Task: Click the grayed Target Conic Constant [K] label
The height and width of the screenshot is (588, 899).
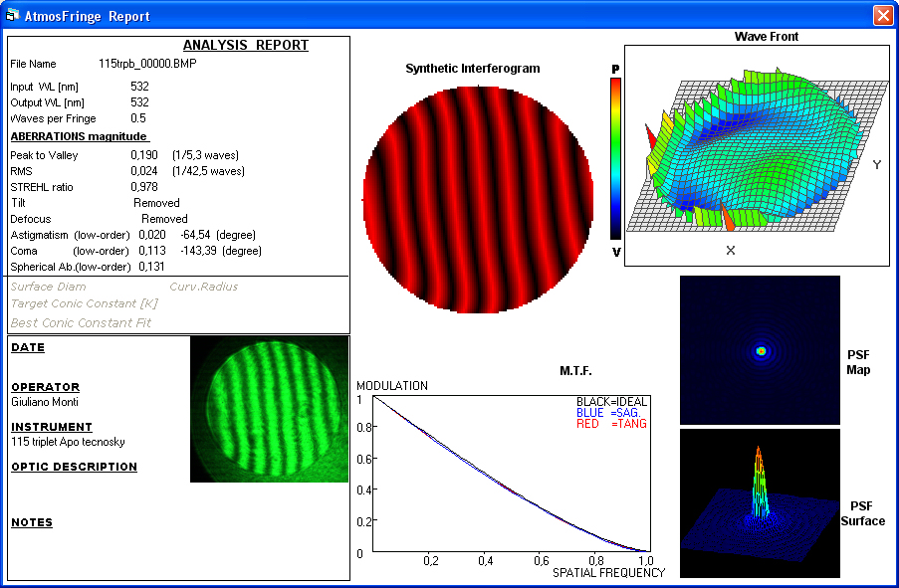Action: [85, 303]
